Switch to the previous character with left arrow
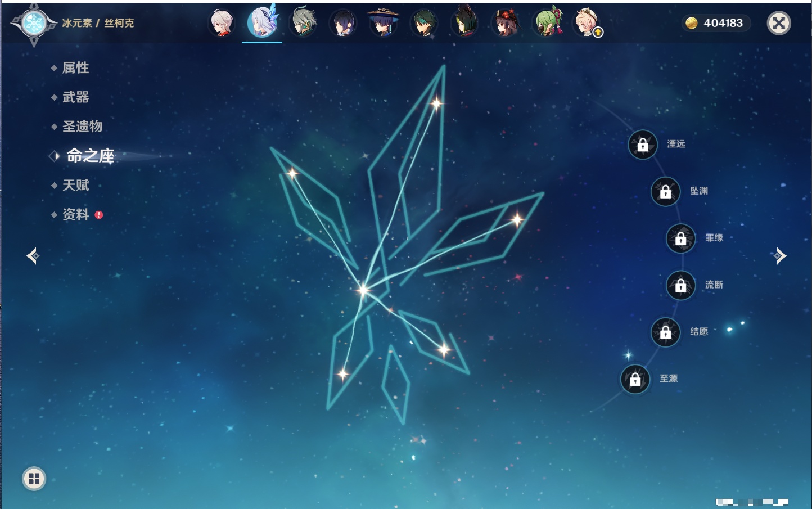The height and width of the screenshot is (509, 812). click(x=33, y=256)
